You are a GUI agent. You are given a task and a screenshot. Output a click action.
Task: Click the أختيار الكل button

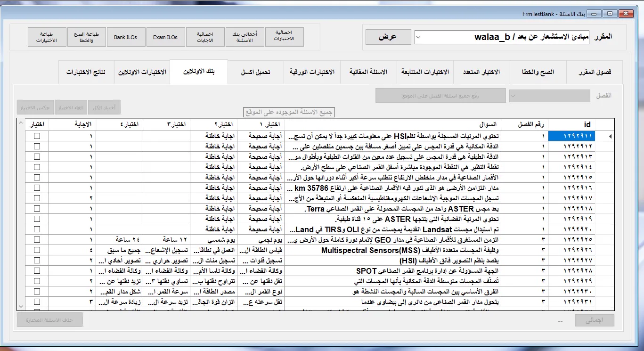[x=105, y=107]
